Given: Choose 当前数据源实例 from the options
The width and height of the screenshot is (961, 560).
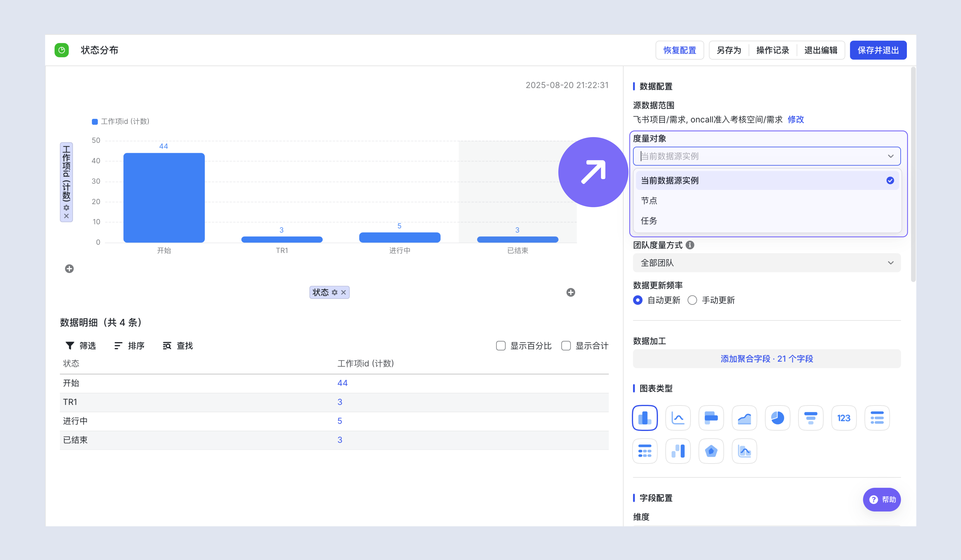Looking at the screenshot, I should [x=767, y=181].
